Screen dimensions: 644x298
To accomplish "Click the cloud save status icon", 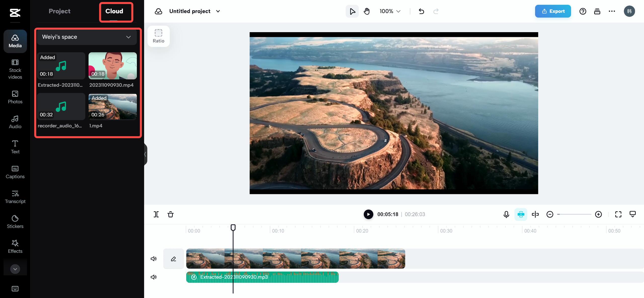I will (158, 11).
